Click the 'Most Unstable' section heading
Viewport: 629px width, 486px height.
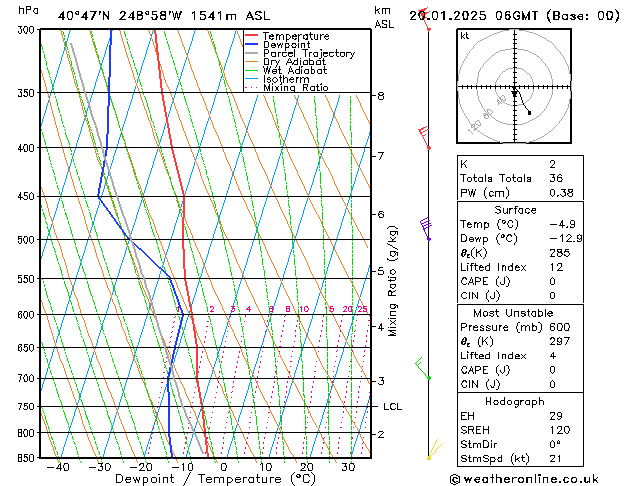pyautogui.click(x=513, y=313)
